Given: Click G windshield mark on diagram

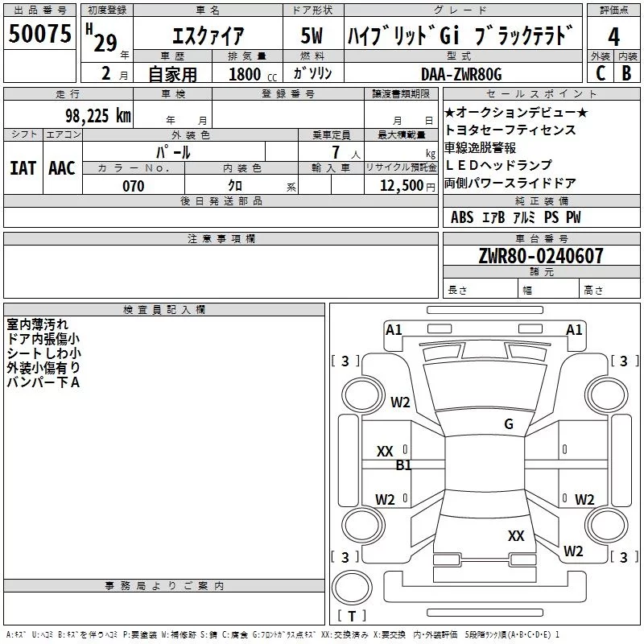Looking at the screenshot, I should pyautogui.click(x=509, y=423).
